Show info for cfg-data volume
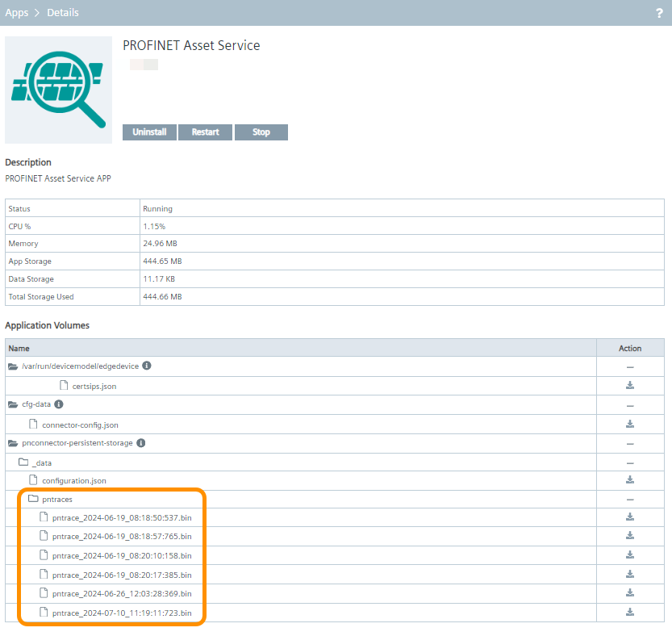This screenshot has width=672, height=636. [x=59, y=404]
